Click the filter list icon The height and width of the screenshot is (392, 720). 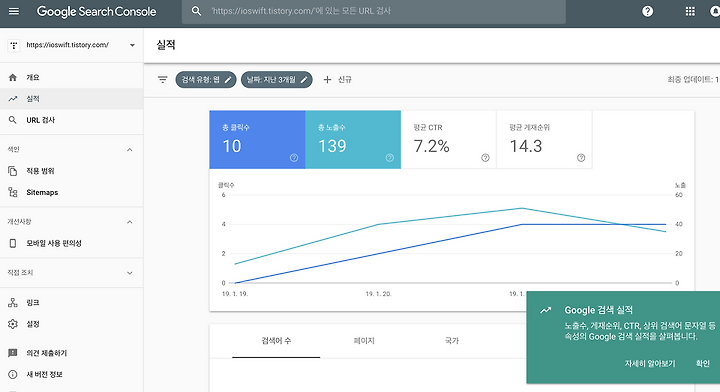tap(163, 79)
